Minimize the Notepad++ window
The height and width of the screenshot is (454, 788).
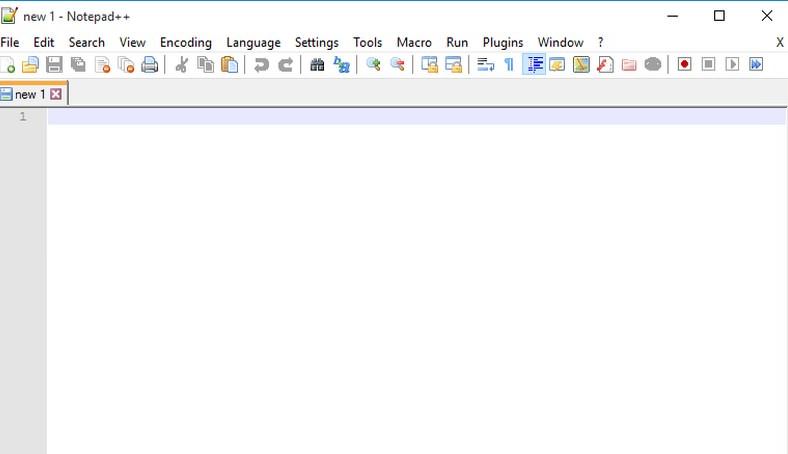click(x=672, y=16)
